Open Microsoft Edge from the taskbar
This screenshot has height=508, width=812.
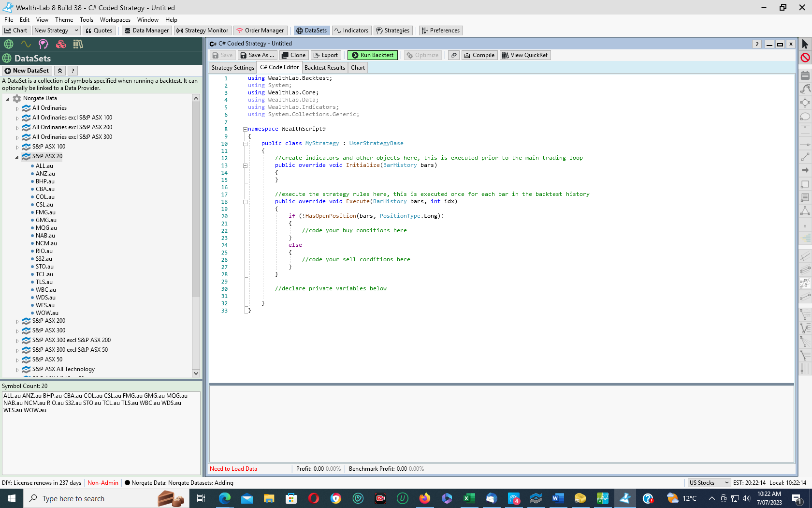pos(224,498)
